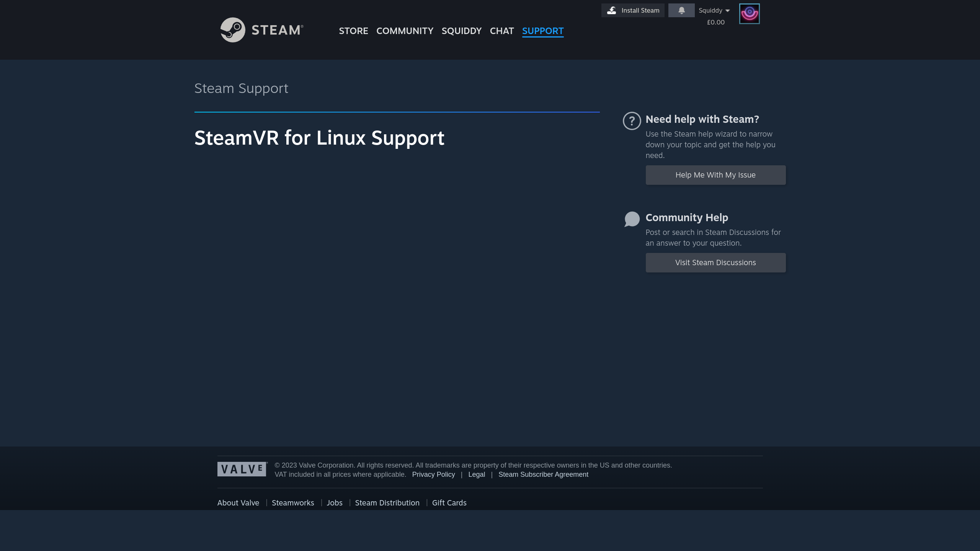Open the Steamworks footer link

click(x=292, y=503)
